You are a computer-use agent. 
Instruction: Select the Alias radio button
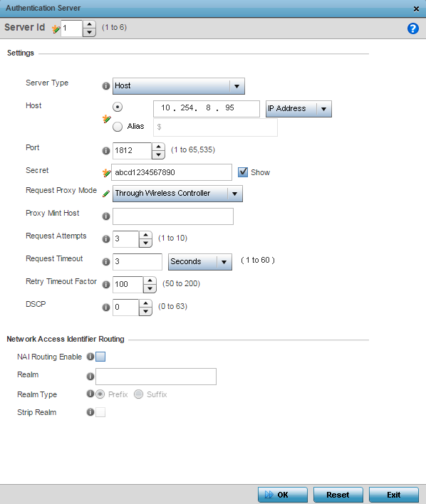tap(118, 126)
